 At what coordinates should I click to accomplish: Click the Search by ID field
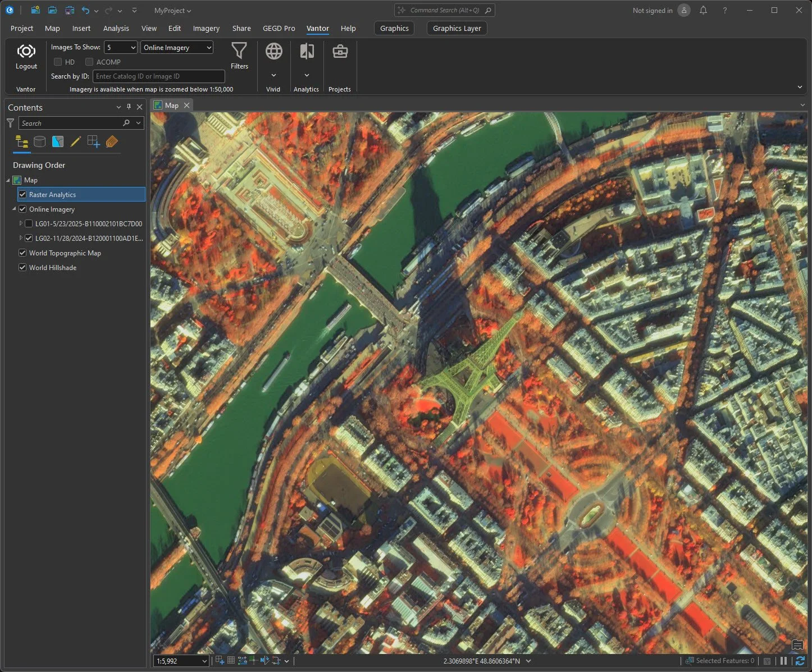tap(158, 76)
